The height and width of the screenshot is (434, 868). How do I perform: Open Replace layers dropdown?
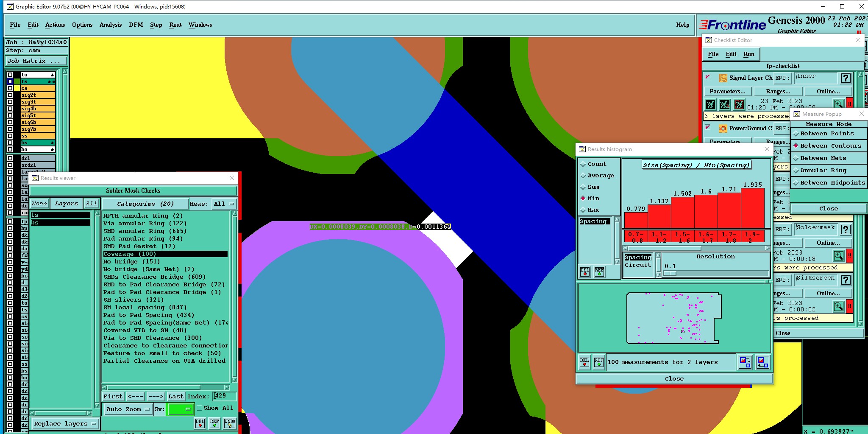click(x=65, y=424)
